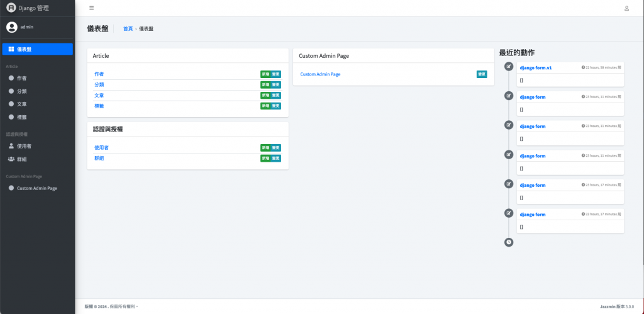644x314 pixels.
Task: Click the admin avatar icon in sidebar
Action: point(12,27)
